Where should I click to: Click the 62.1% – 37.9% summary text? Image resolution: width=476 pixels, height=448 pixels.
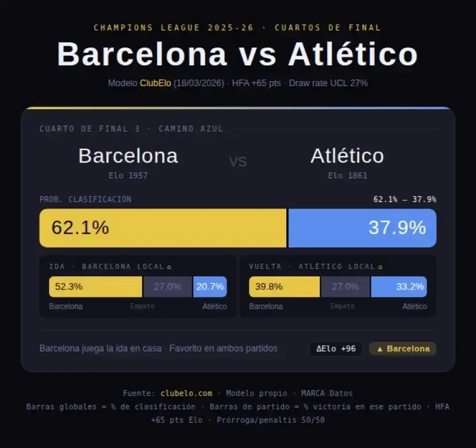405,199
